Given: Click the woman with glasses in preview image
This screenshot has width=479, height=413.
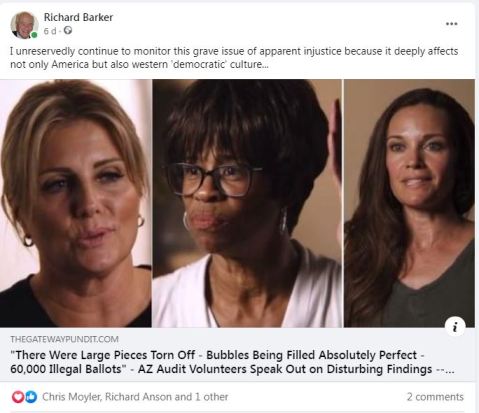Looking at the screenshot, I should coord(247,203).
